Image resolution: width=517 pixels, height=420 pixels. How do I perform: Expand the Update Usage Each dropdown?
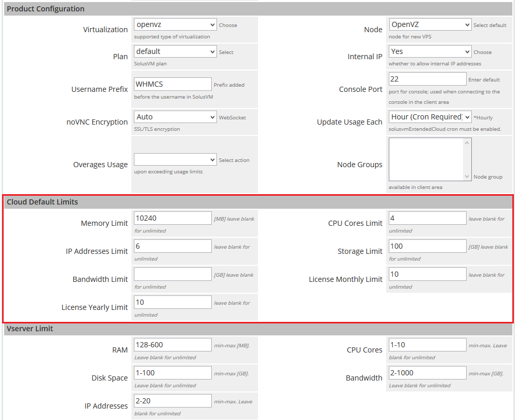(x=430, y=117)
